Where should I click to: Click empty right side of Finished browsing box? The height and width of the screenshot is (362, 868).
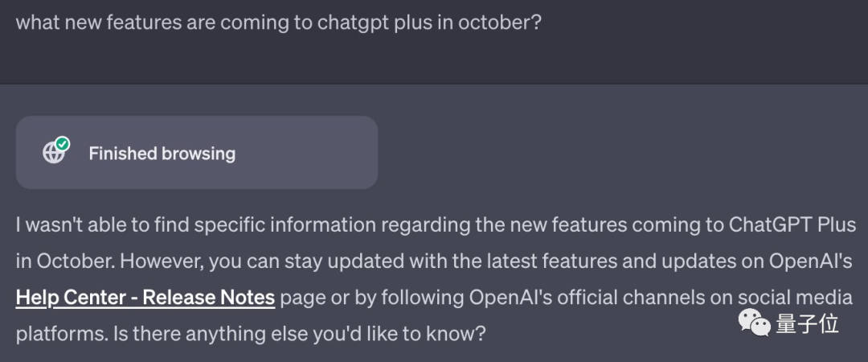tap(321, 153)
